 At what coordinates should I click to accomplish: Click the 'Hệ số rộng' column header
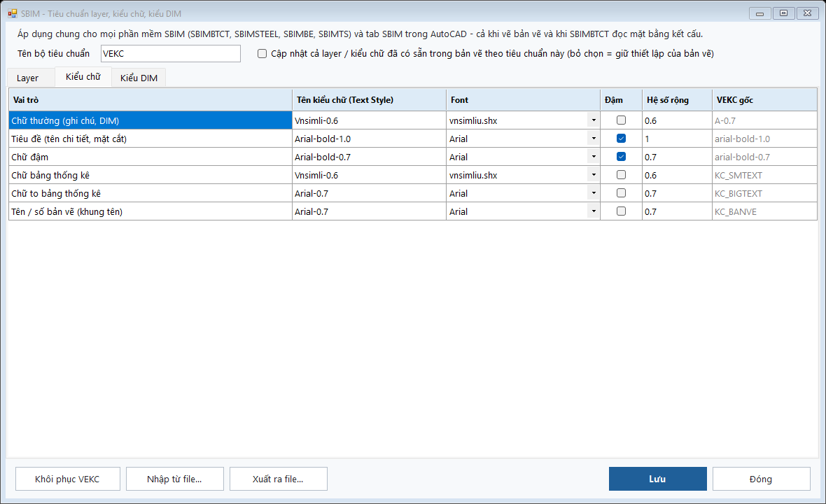[678, 100]
